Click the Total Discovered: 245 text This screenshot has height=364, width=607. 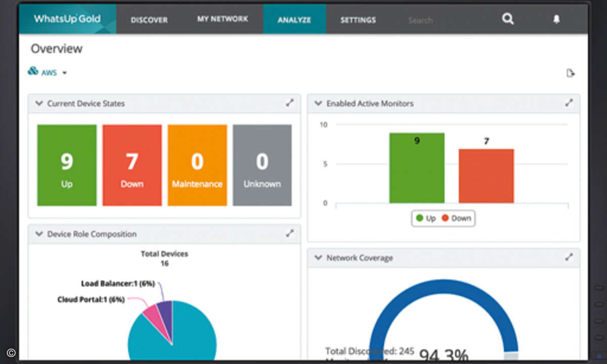point(370,351)
